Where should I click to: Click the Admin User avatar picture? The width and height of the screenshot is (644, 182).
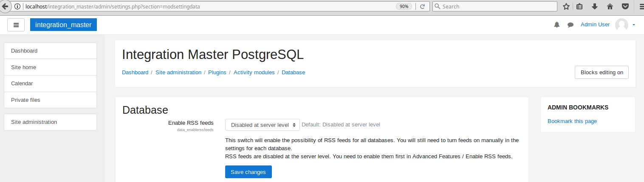pyautogui.click(x=621, y=25)
